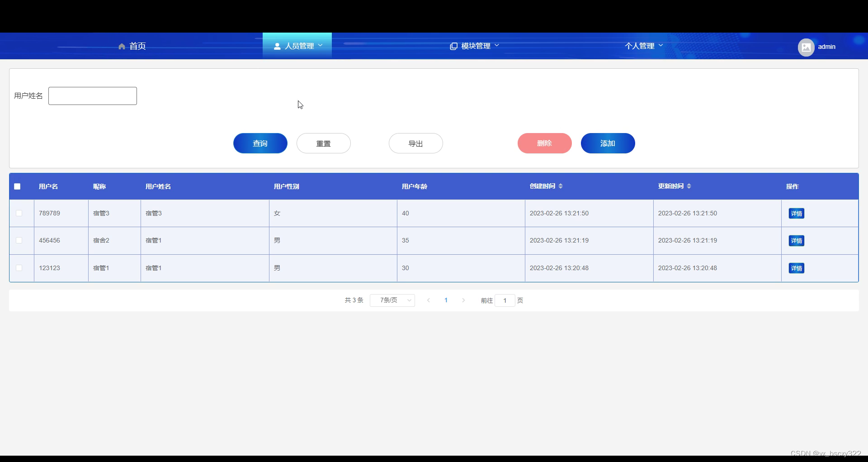
Task: Select page 1 in pagination
Action: click(446, 300)
